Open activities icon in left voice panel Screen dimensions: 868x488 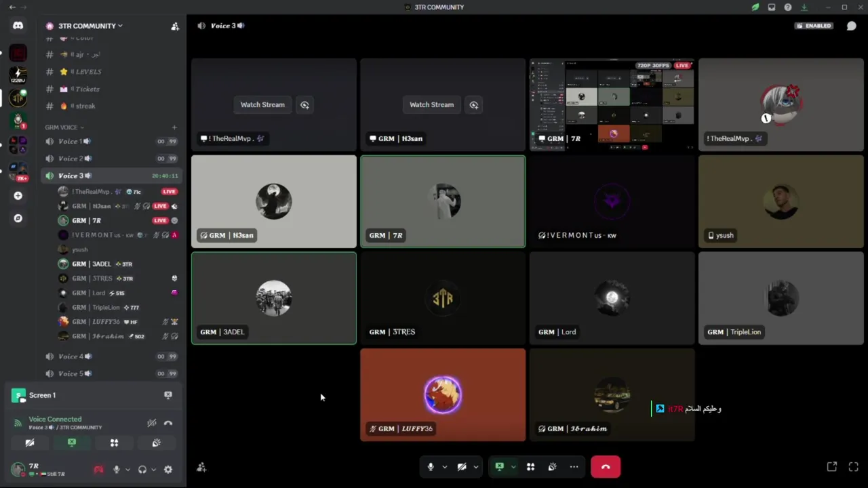pyautogui.click(x=114, y=443)
